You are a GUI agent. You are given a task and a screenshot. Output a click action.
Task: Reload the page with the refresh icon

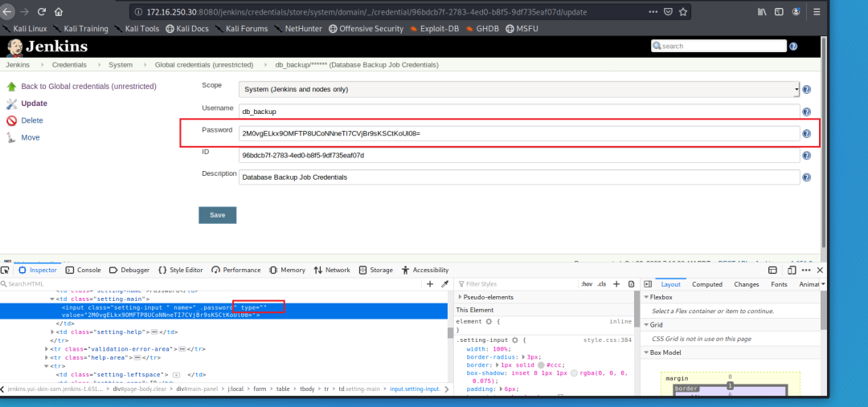[x=42, y=11]
